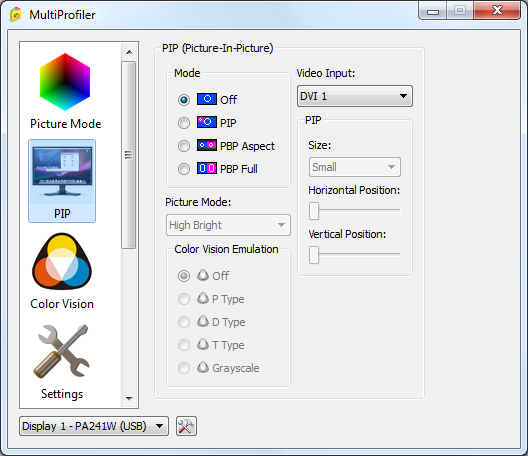Viewport: 528px width, 456px height.
Task: Select the Off radio button under Mode
Action: (x=184, y=100)
